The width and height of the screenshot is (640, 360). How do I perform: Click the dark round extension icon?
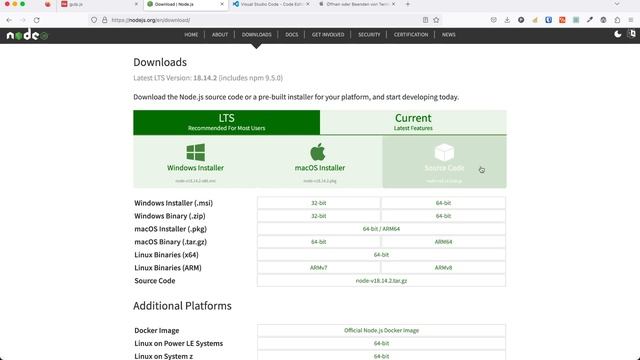(521, 20)
